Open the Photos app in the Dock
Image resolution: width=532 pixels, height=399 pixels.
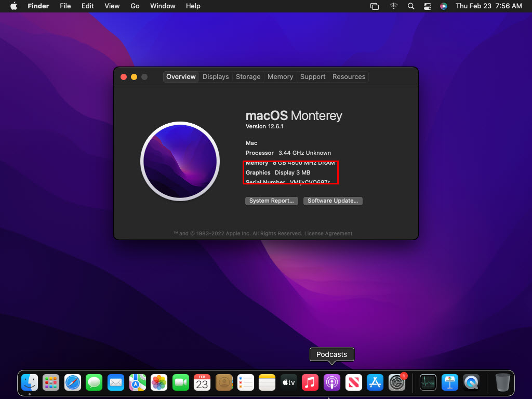(159, 383)
